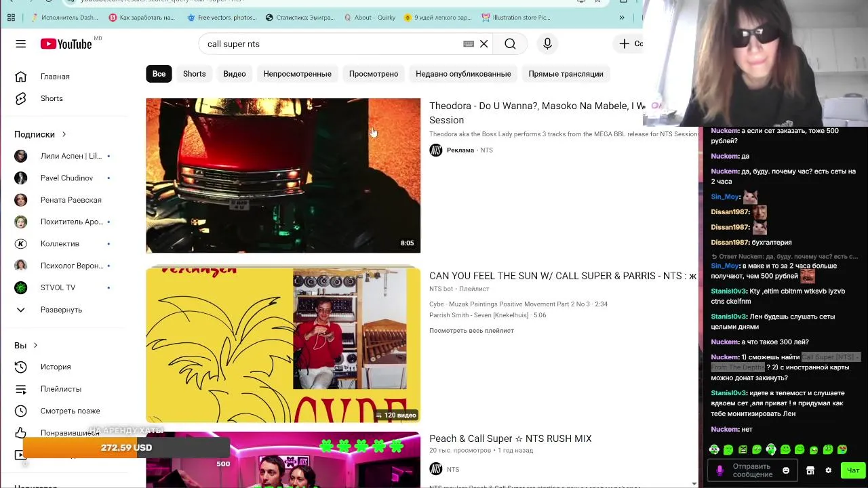Open the red truck Theodora video thumbnail

pos(283,176)
